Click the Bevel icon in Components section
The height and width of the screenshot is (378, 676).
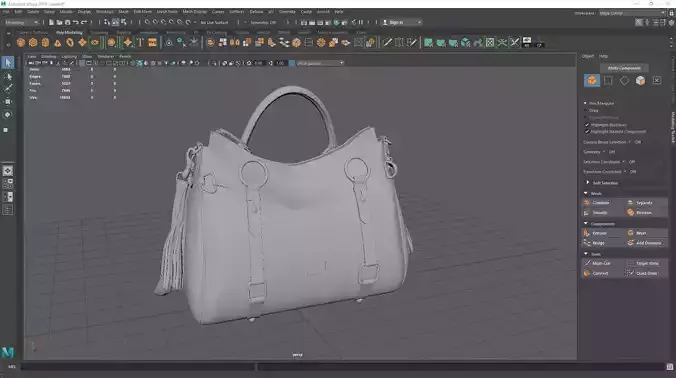630,233
